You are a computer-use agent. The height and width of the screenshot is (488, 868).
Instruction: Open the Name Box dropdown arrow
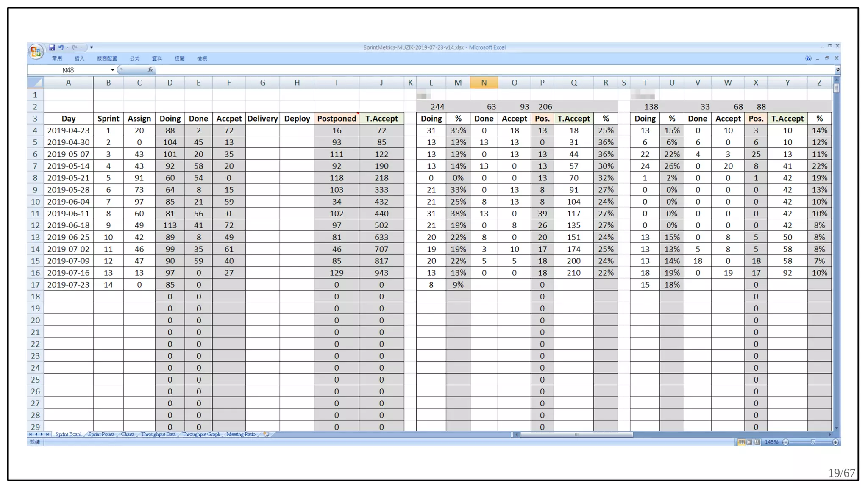click(112, 70)
